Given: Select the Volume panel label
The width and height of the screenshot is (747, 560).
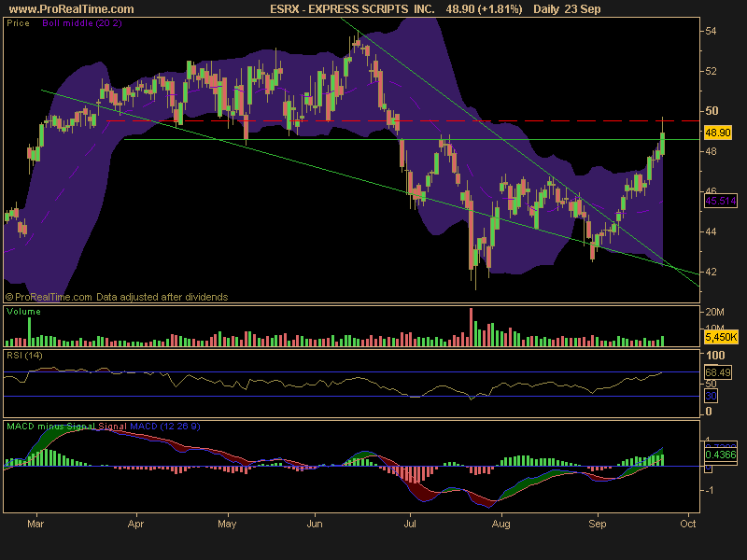Looking at the screenshot, I should coord(24,312).
